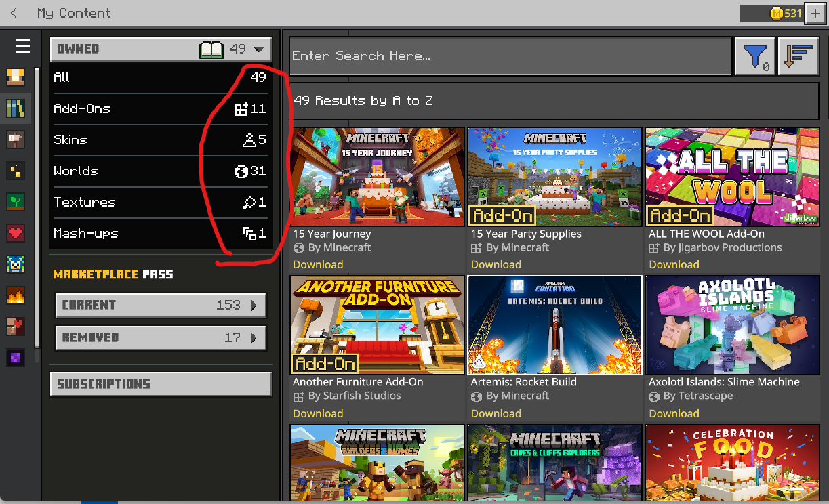Filter owned content by Skins
The width and height of the screenshot is (829, 504).
click(x=161, y=140)
